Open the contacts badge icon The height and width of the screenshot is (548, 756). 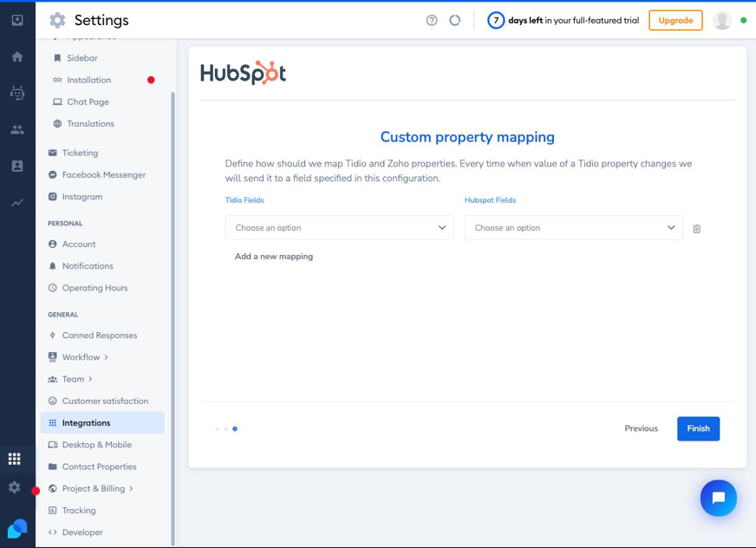pyautogui.click(x=17, y=166)
